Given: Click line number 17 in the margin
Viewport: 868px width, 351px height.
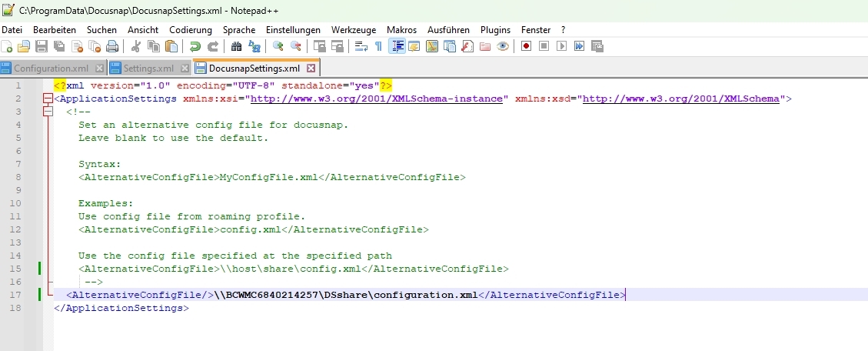Looking at the screenshot, I should click(x=16, y=295).
